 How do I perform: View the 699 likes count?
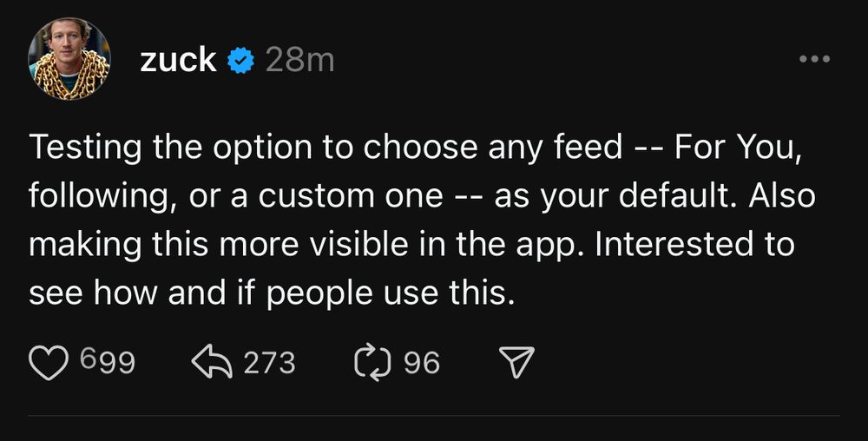pyautogui.click(x=107, y=362)
